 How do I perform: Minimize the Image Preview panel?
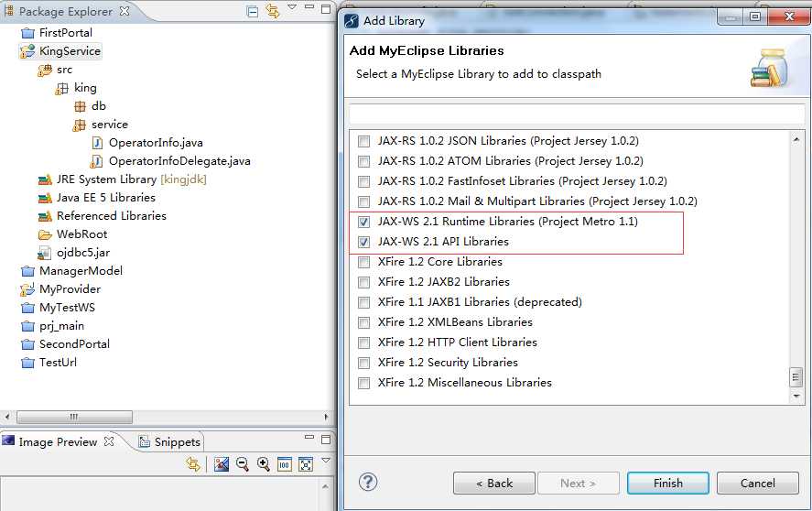pos(309,438)
